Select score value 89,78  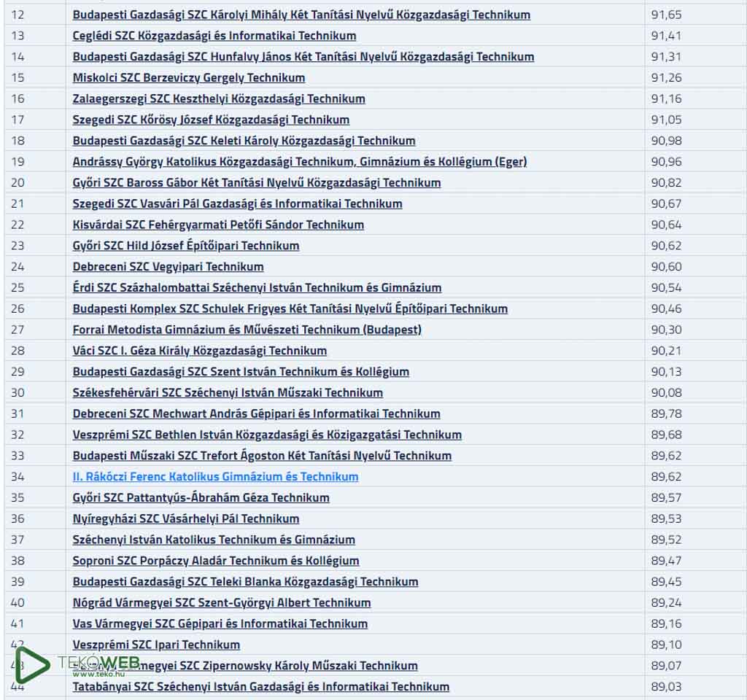[x=666, y=413]
